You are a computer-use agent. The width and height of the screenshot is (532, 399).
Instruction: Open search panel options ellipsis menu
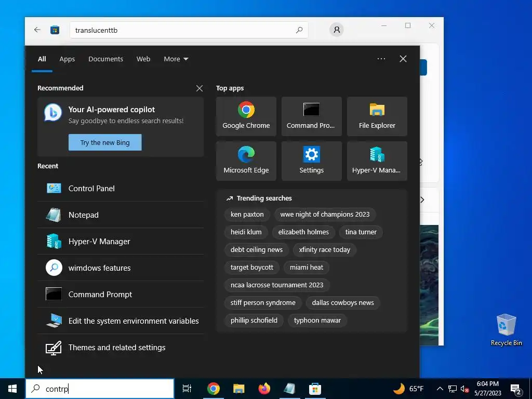[381, 59]
